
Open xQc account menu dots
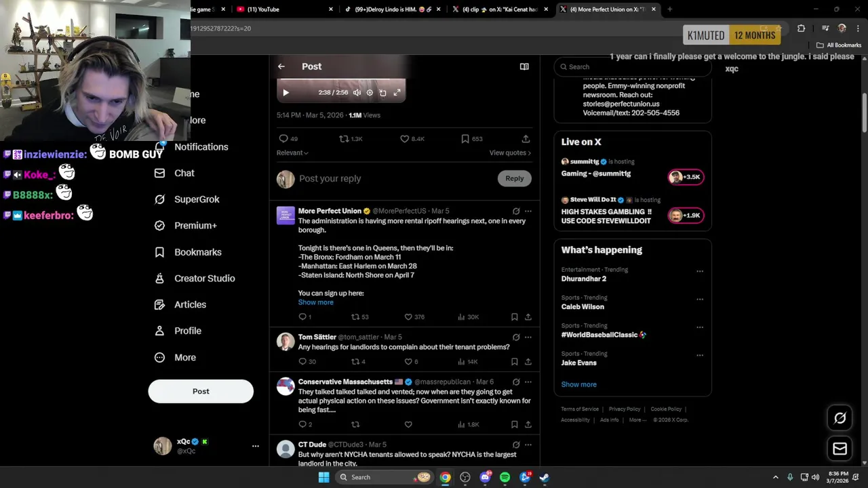[256, 446]
